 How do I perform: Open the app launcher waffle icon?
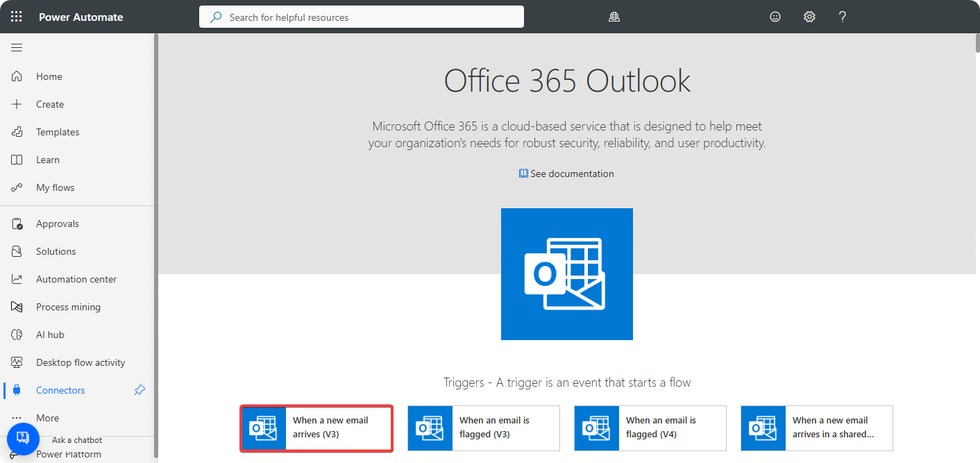click(17, 17)
